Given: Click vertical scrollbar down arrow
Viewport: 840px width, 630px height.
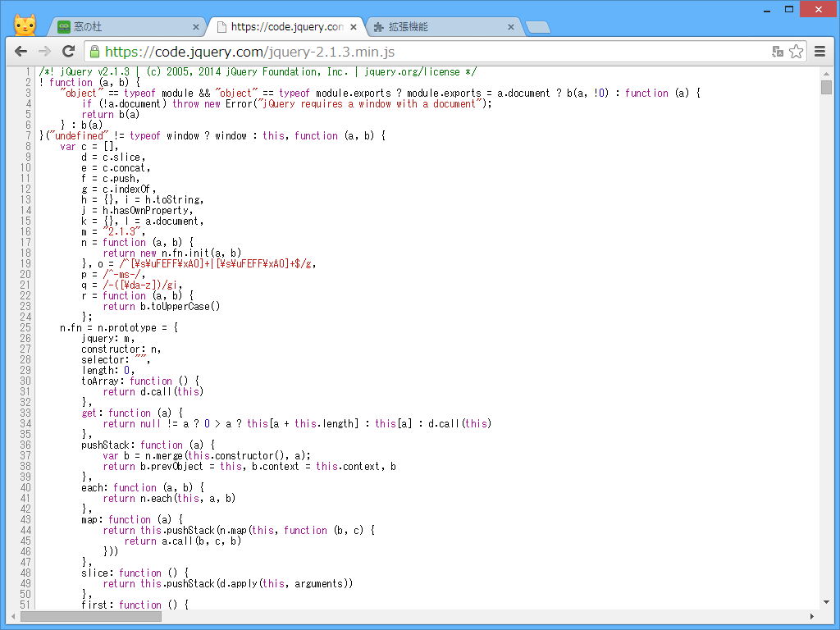Looking at the screenshot, I should point(827,603).
